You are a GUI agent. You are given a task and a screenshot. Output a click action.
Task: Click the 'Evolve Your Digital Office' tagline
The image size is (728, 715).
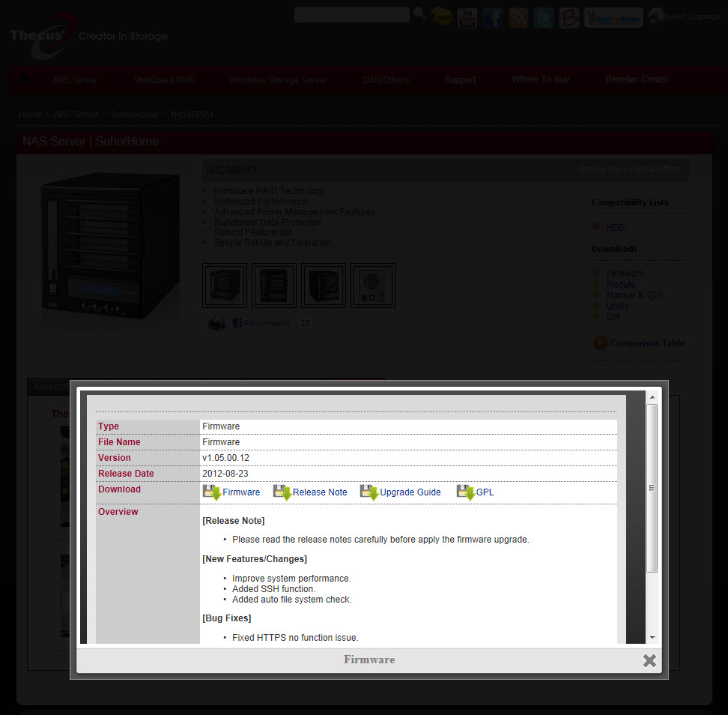tap(630, 169)
